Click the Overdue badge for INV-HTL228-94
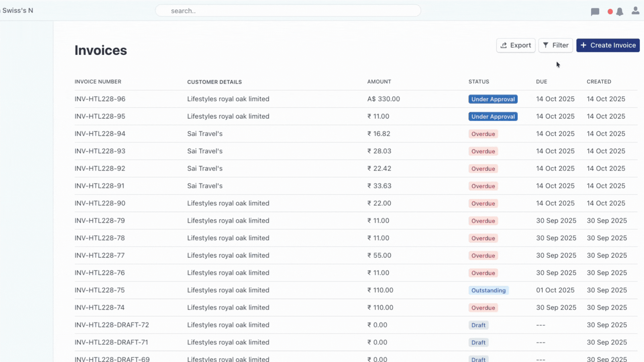Screen dimensions: 644x362 tap(483, 134)
